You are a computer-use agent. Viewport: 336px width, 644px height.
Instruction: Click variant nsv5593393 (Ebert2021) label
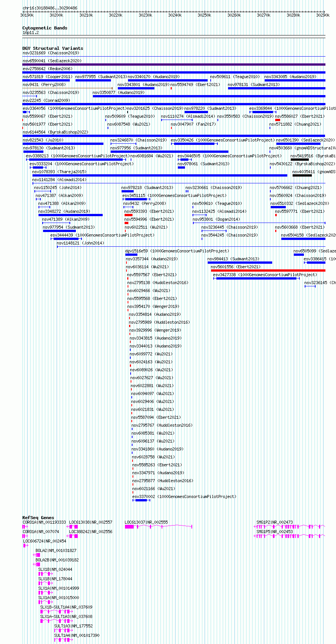[x=149, y=211]
